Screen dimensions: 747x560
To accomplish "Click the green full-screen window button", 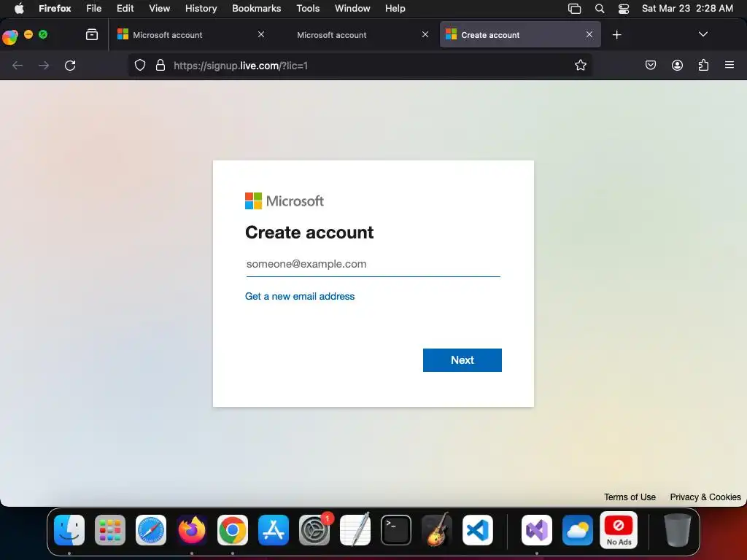I will click(43, 34).
